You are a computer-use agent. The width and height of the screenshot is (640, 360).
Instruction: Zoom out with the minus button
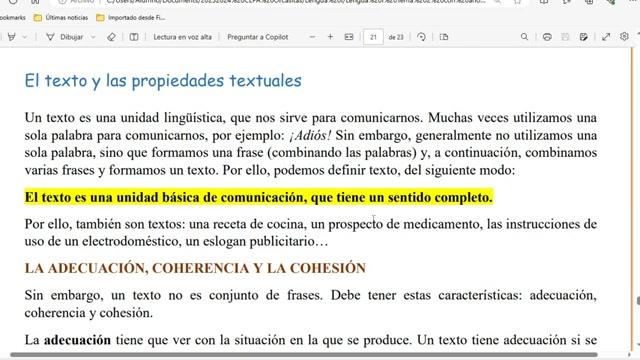pos(312,37)
